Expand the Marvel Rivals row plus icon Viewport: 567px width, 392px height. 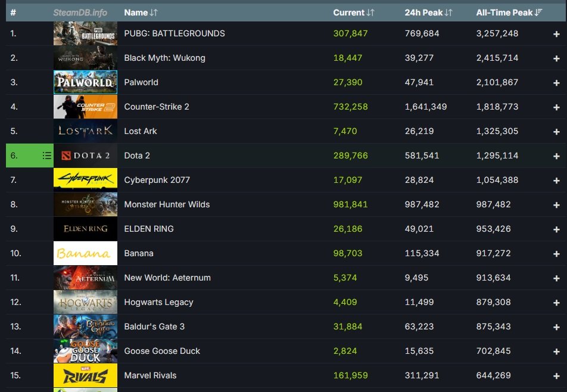pos(556,376)
